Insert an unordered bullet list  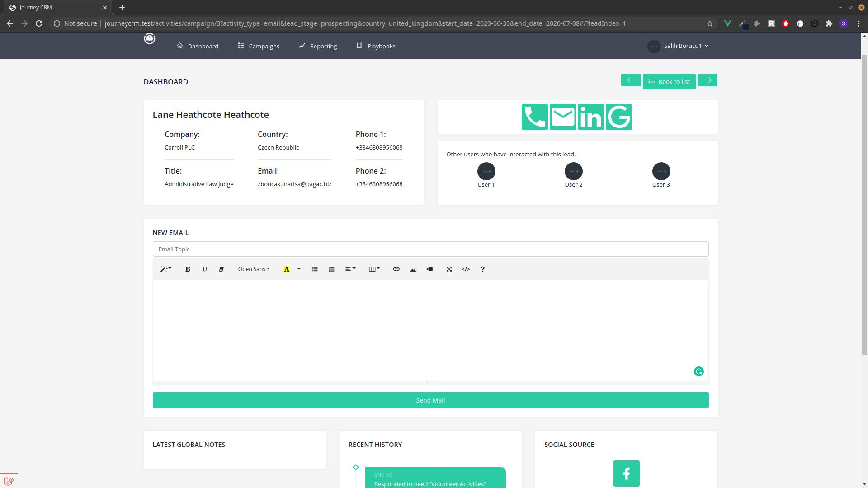click(315, 269)
